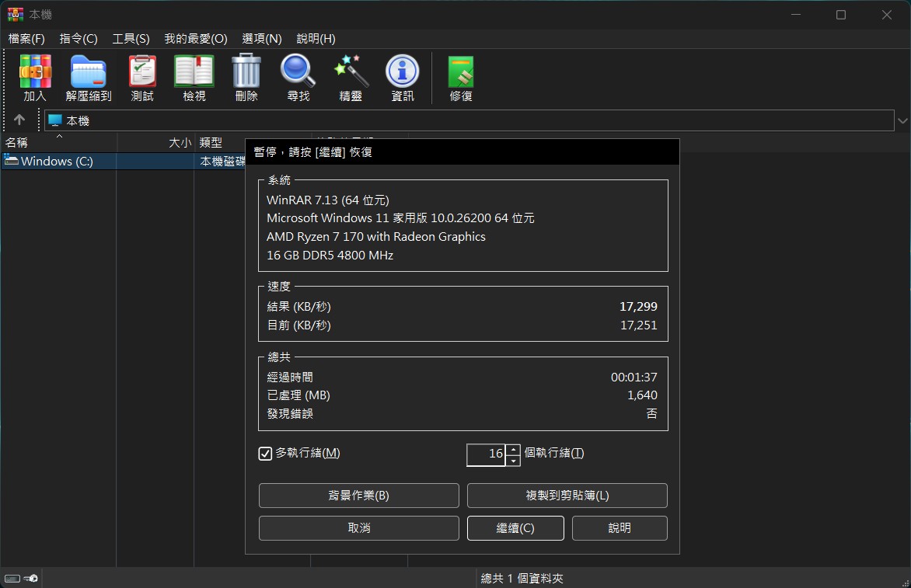Go up one level with arrow icon
The width and height of the screenshot is (911, 588).
point(19,120)
